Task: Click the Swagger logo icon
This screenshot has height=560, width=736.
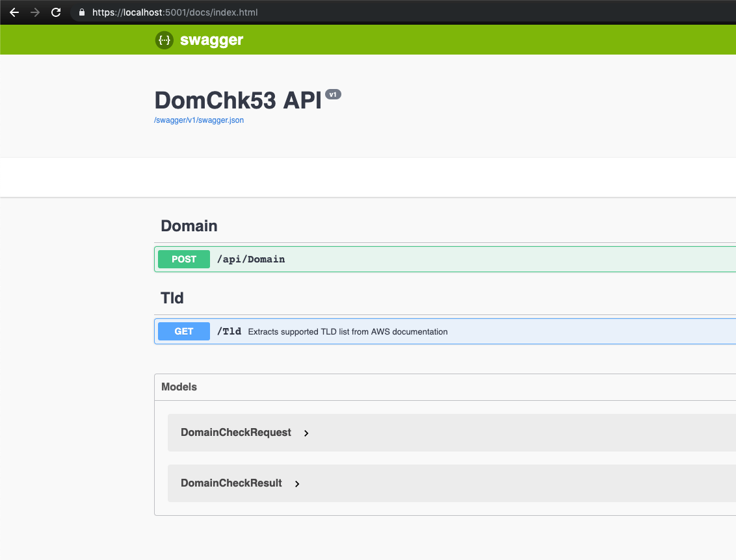Action: click(x=164, y=40)
